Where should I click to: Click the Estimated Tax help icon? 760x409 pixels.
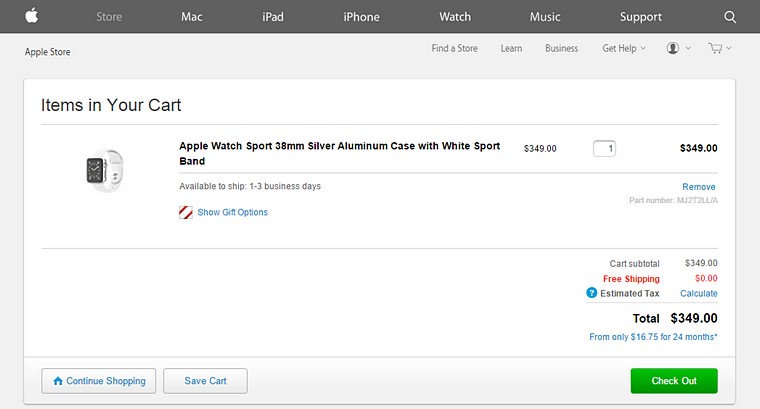(x=592, y=293)
